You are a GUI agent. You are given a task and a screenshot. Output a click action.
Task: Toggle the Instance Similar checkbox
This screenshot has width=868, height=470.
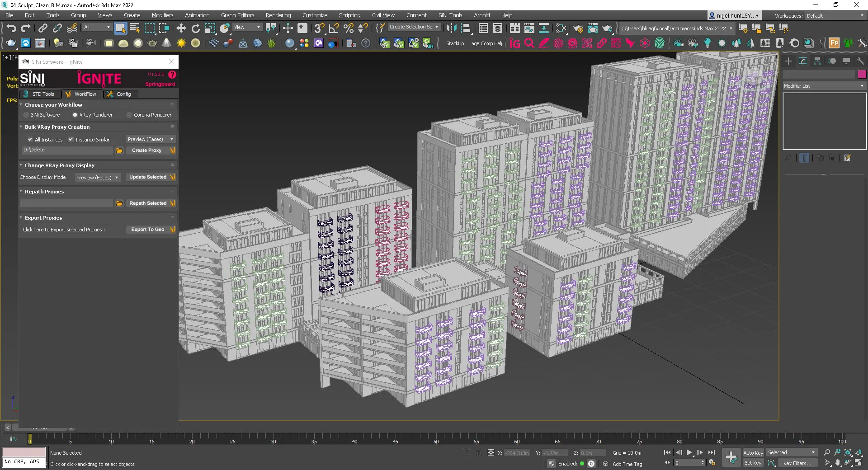coord(71,140)
